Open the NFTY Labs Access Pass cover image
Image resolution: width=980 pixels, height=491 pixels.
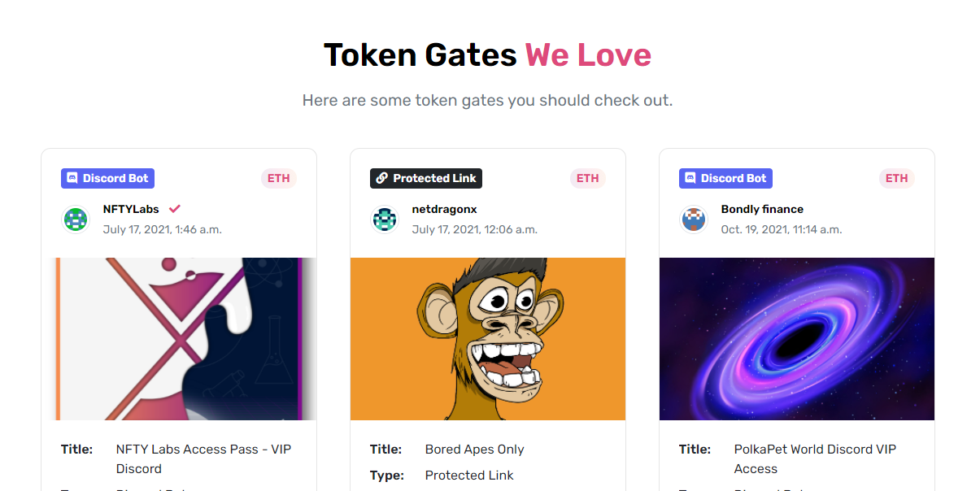click(179, 339)
